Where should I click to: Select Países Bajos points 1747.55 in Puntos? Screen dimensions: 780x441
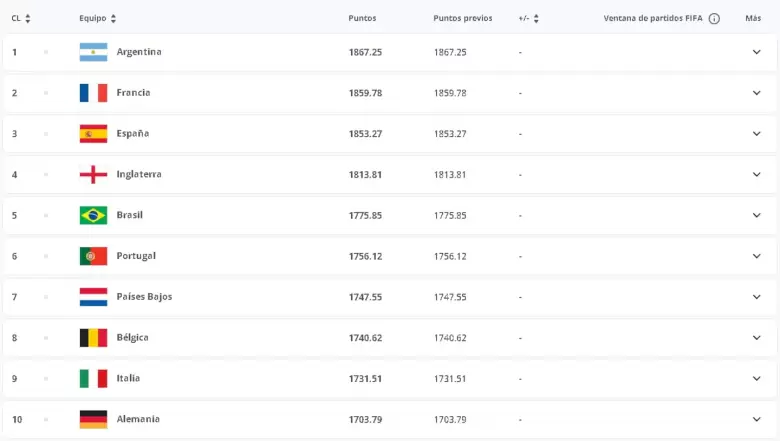click(x=365, y=297)
